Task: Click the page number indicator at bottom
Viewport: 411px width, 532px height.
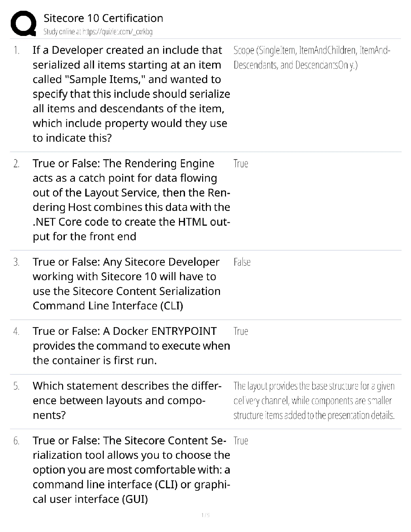Action: pos(205,515)
